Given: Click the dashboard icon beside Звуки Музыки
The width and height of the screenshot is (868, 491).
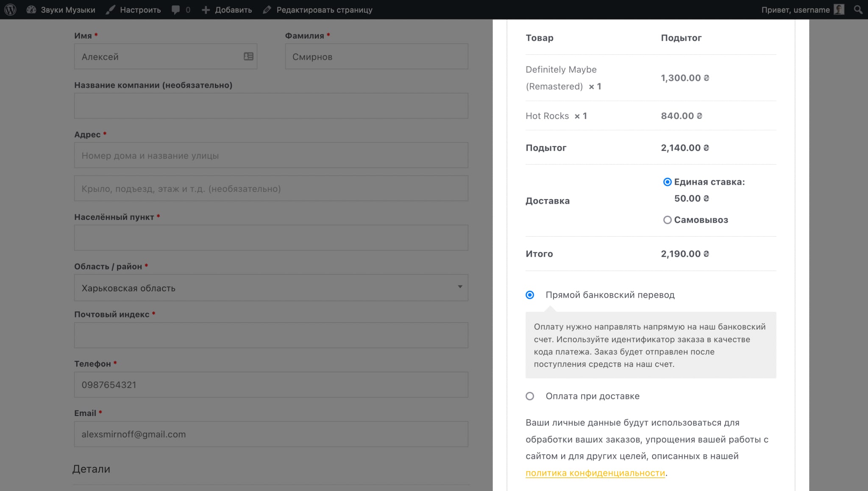Looking at the screenshot, I should point(31,9).
